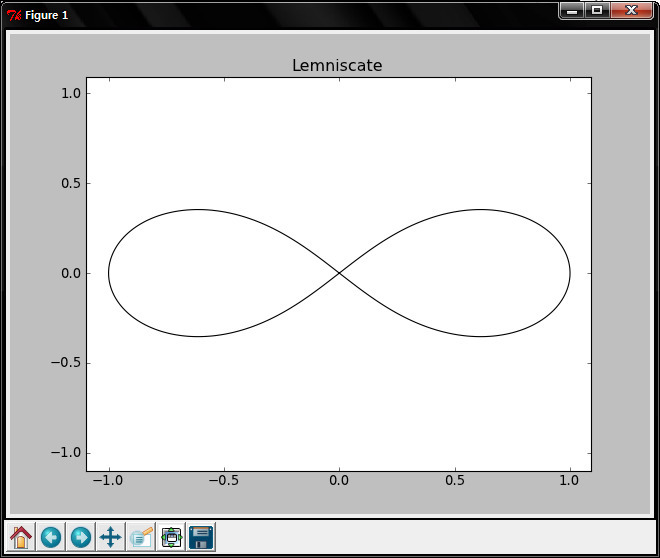Click the x-axis label −0.5
Image resolution: width=660 pixels, height=558 pixels.
(x=224, y=480)
